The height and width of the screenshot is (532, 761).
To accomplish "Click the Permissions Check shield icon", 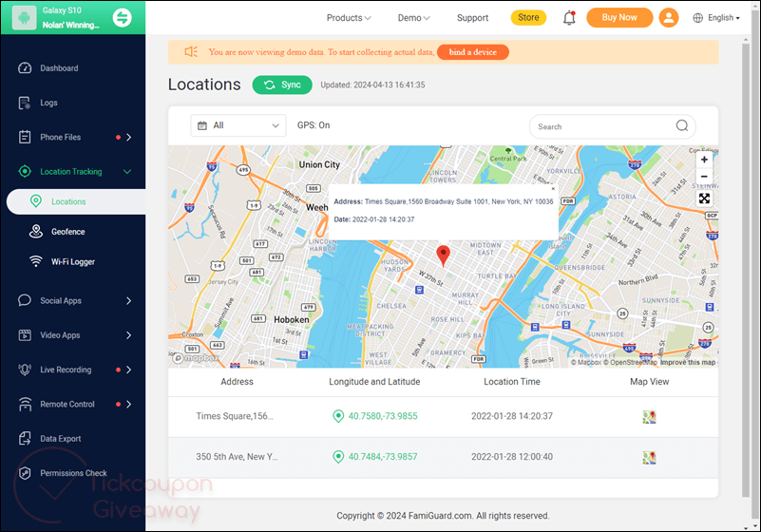I will 25,473.
